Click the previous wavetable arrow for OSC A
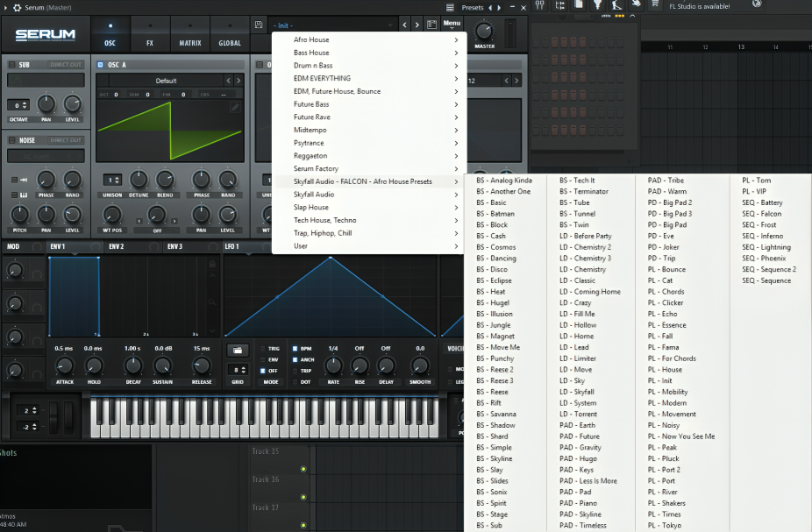812x532 pixels. [x=229, y=81]
